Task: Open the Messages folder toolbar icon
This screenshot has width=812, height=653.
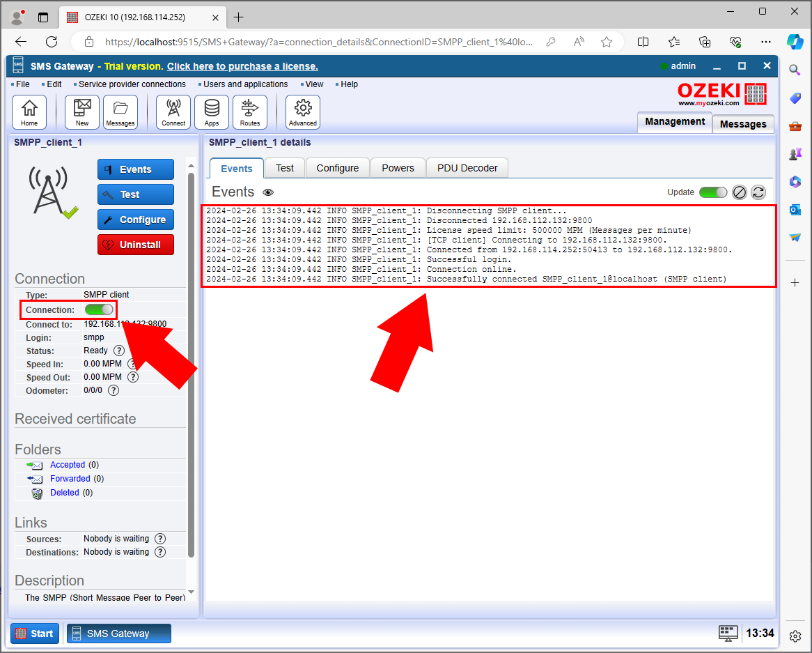Action: 120,112
